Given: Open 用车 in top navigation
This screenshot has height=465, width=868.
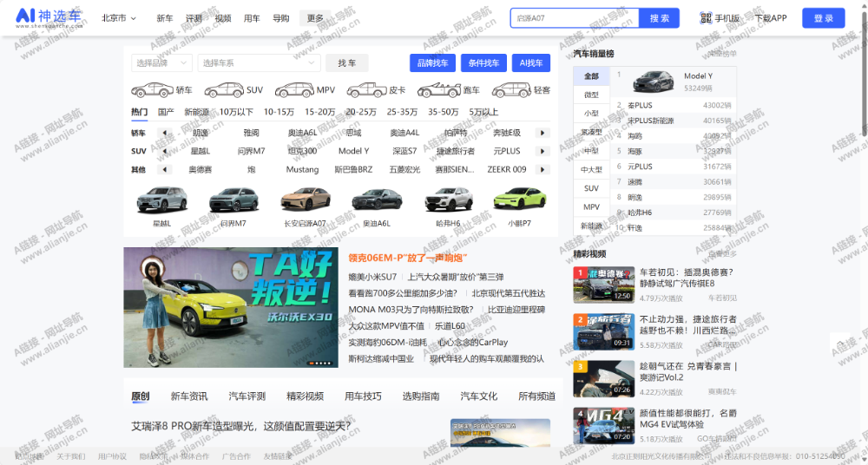Looking at the screenshot, I should 252,18.
